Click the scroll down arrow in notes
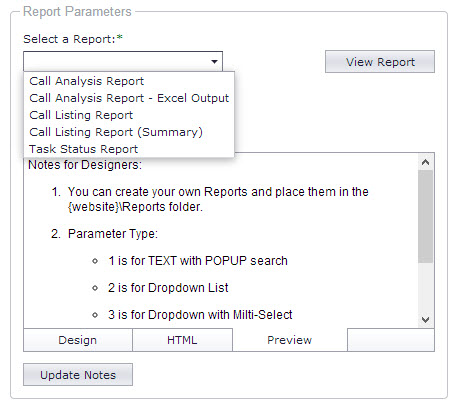This screenshot has width=455, height=406. click(x=425, y=320)
